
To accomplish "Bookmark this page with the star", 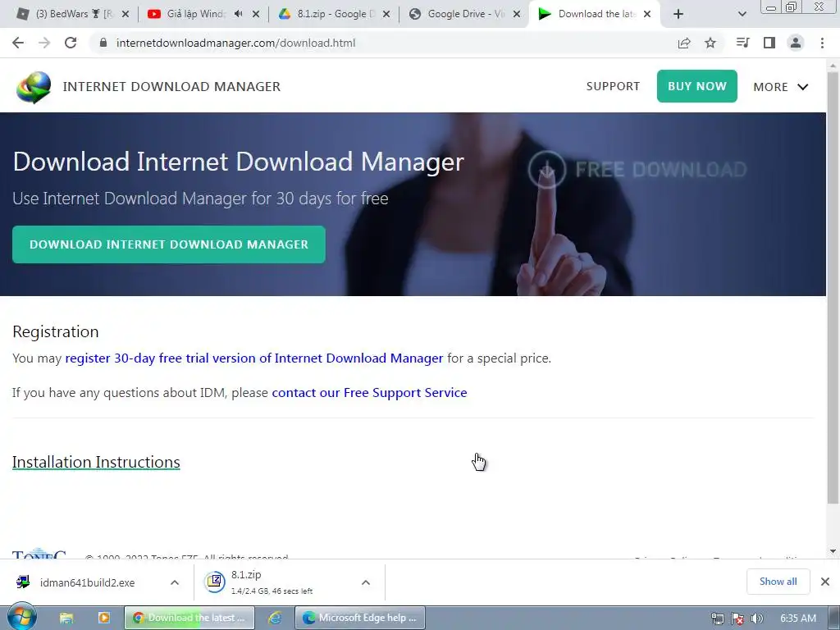I will pos(710,43).
